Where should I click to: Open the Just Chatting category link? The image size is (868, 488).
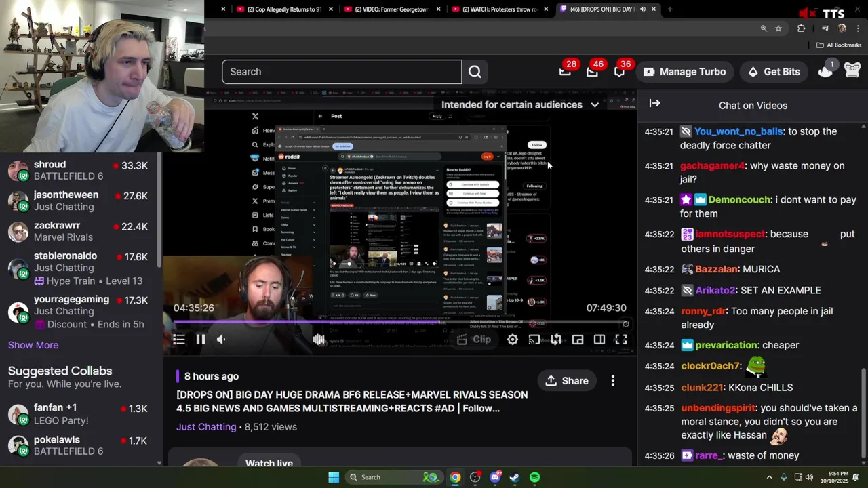206,427
